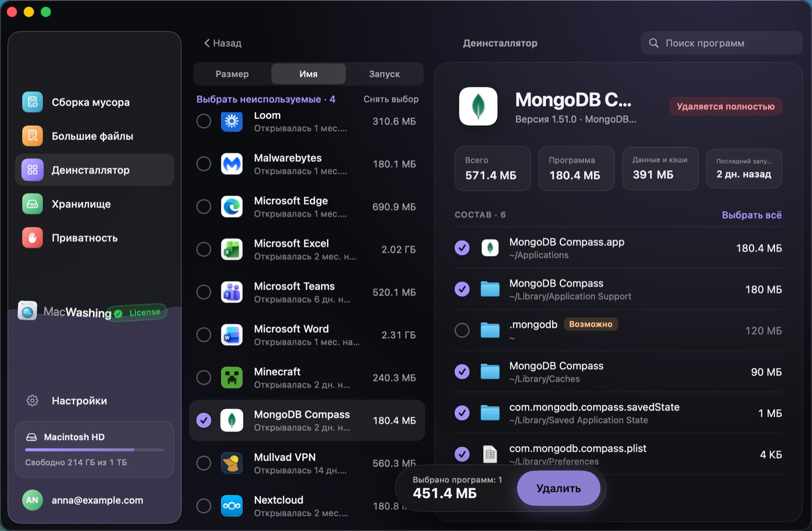Deselect MongoDB Compass in the app list
The width and height of the screenshot is (812, 531).
point(204,420)
